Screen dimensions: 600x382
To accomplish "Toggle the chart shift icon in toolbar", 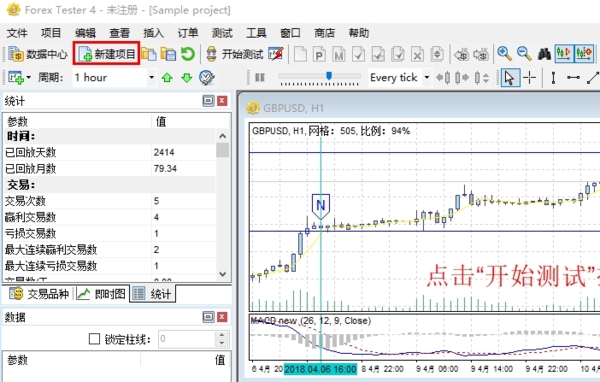I will 584,54.
